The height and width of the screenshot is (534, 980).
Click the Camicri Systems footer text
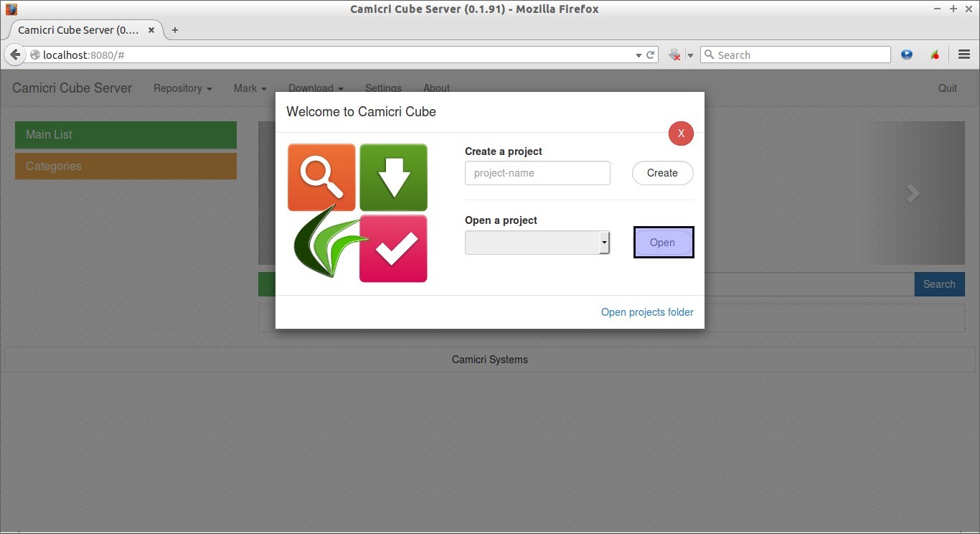coord(490,360)
